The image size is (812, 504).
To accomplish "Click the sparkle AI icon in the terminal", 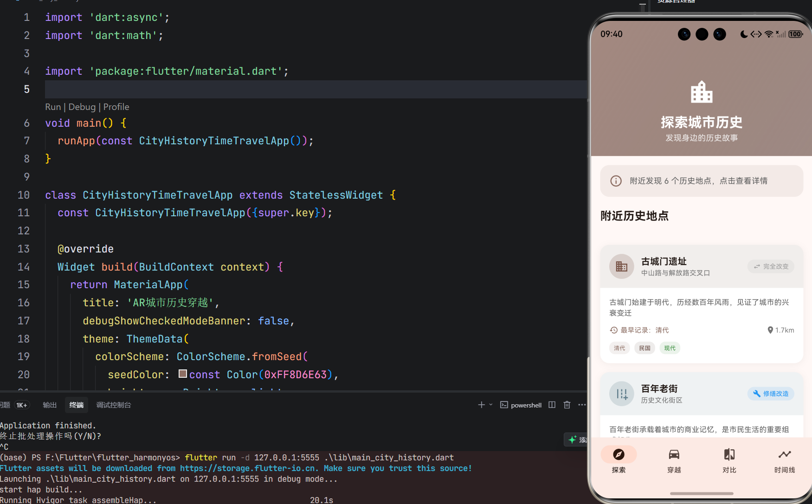I will point(572,439).
